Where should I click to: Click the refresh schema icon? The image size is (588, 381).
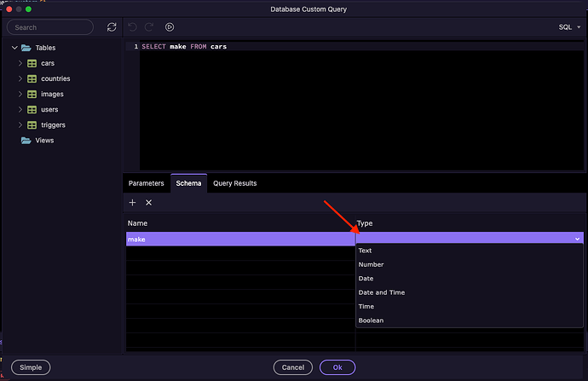[x=112, y=27]
